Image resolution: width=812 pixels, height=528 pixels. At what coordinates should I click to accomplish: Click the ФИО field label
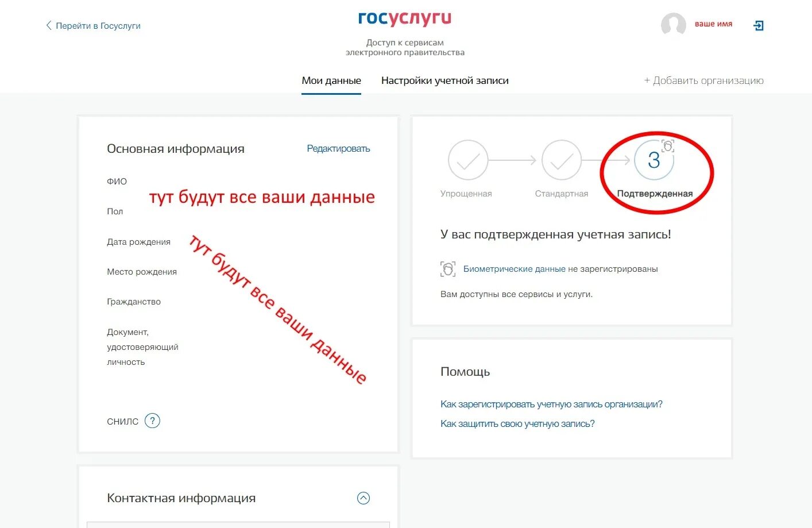tap(117, 181)
